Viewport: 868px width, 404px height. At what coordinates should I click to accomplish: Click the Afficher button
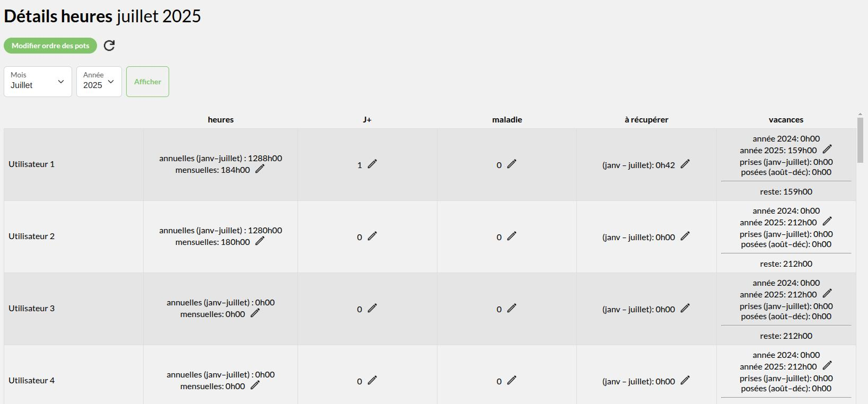(147, 82)
